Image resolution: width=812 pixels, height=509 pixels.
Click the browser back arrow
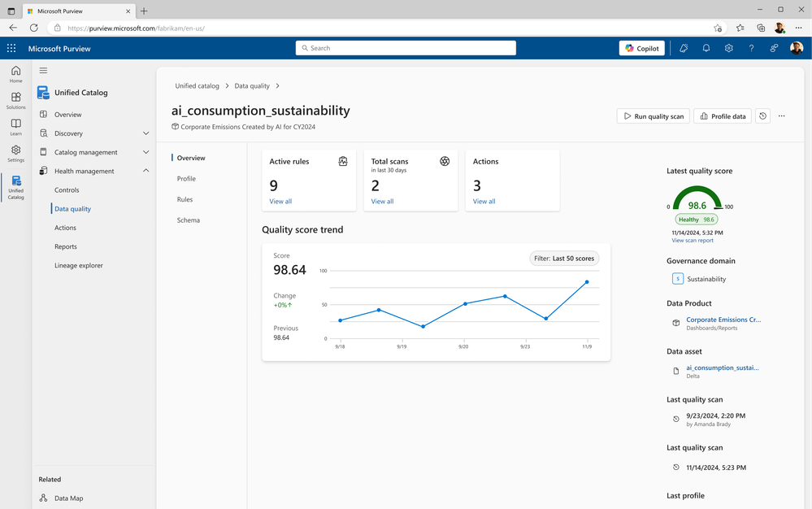click(13, 28)
